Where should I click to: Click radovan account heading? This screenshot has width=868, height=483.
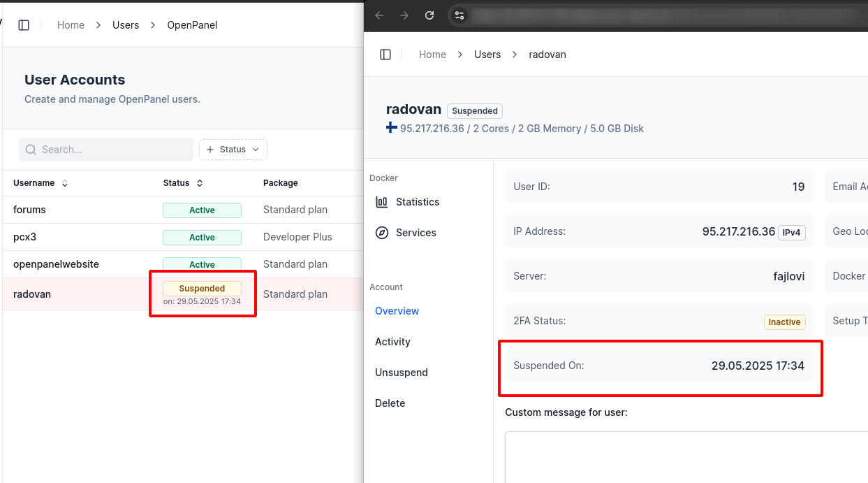tap(413, 110)
